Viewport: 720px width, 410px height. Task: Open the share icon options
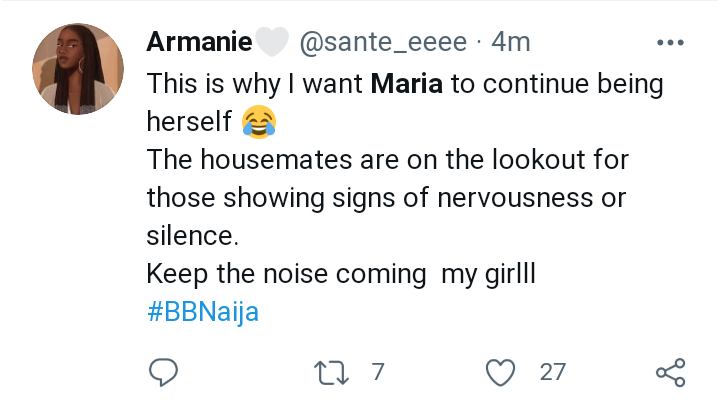[669, 373]
